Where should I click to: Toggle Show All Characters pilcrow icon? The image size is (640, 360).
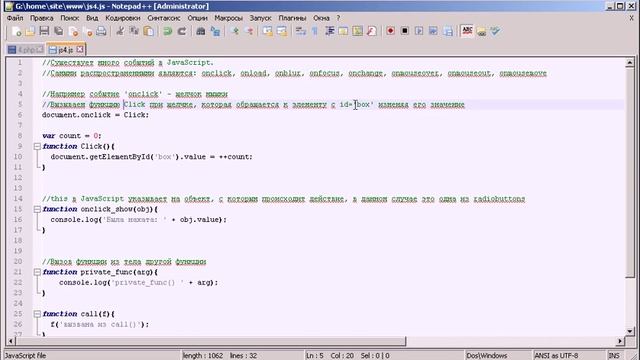315,31
